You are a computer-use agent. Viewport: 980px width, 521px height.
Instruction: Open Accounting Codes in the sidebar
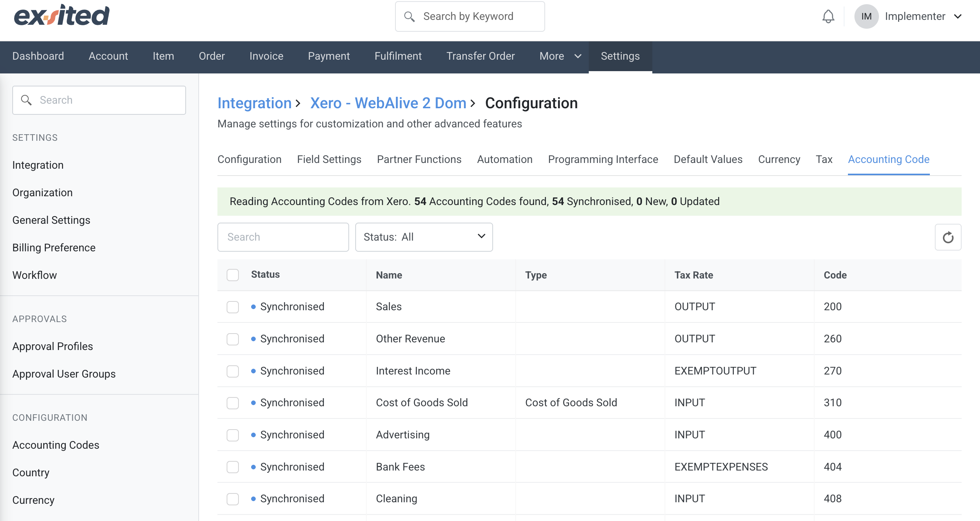(x=56, y=445)
